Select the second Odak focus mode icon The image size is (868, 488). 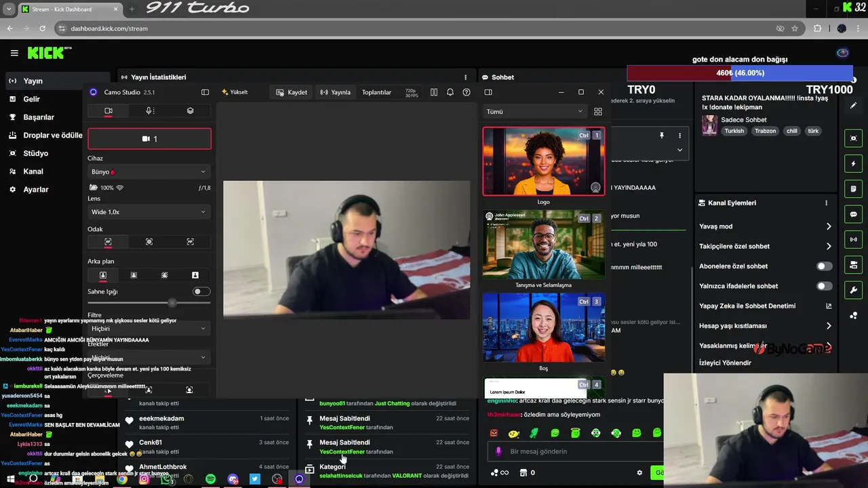(x=149, y=242)
